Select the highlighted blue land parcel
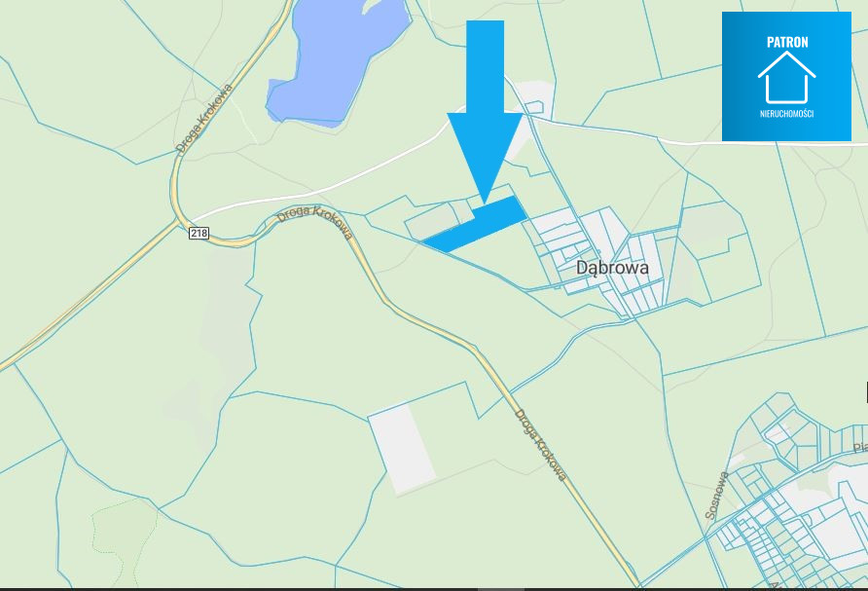This screenshot has height=591, width=868. 475,224
